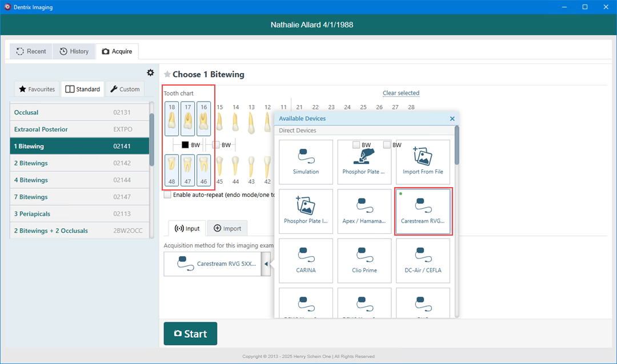Select the 4 Bitewings template
The width and height of the screenshot is (617, 364).
79,180
